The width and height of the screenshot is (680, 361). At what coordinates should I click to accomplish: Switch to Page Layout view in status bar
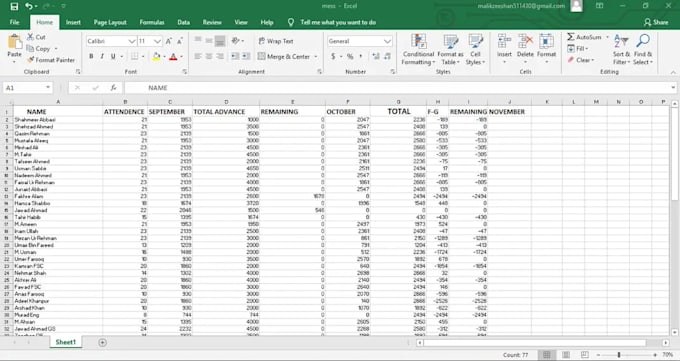pyautogui.click(x=566, y=355)
